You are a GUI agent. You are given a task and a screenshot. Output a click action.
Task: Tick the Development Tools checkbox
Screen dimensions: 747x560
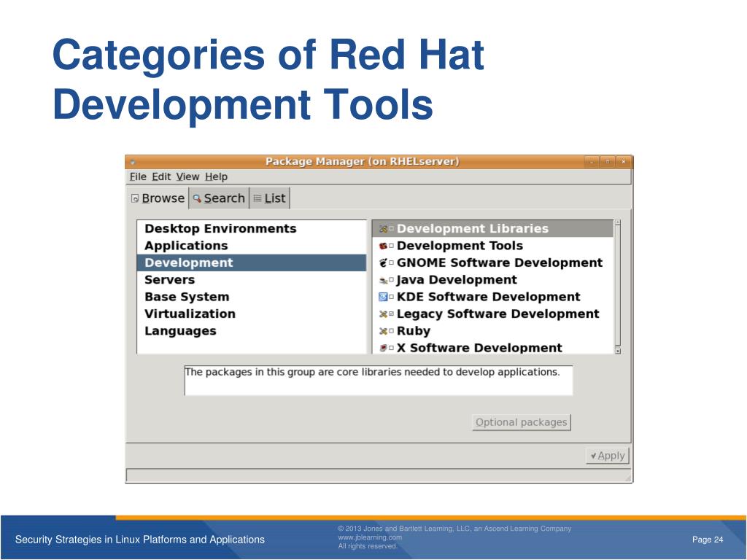391,246
